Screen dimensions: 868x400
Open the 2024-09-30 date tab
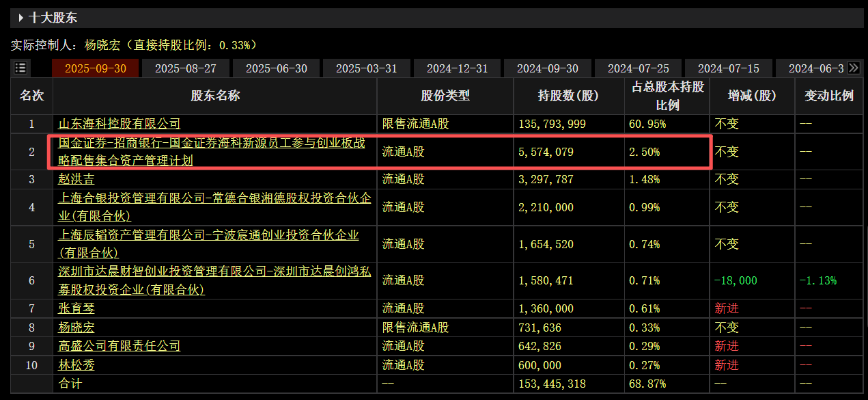pyautogui.click(x=548, y=68)
